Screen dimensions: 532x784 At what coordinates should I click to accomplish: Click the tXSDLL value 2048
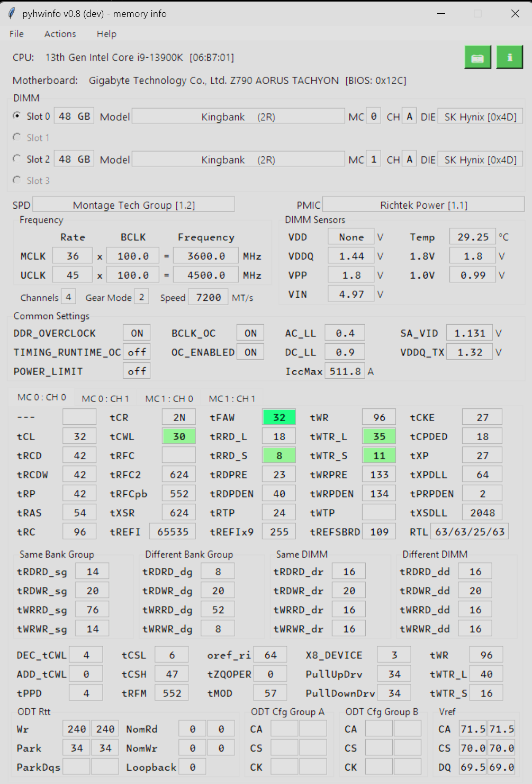click(482, 513)
